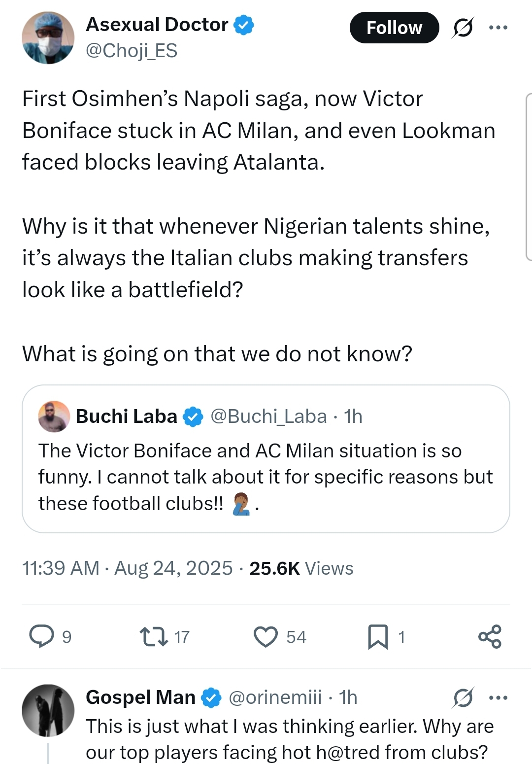Open Asexual Doctor profile picture
532x764 pixels.
click(48, 38)
